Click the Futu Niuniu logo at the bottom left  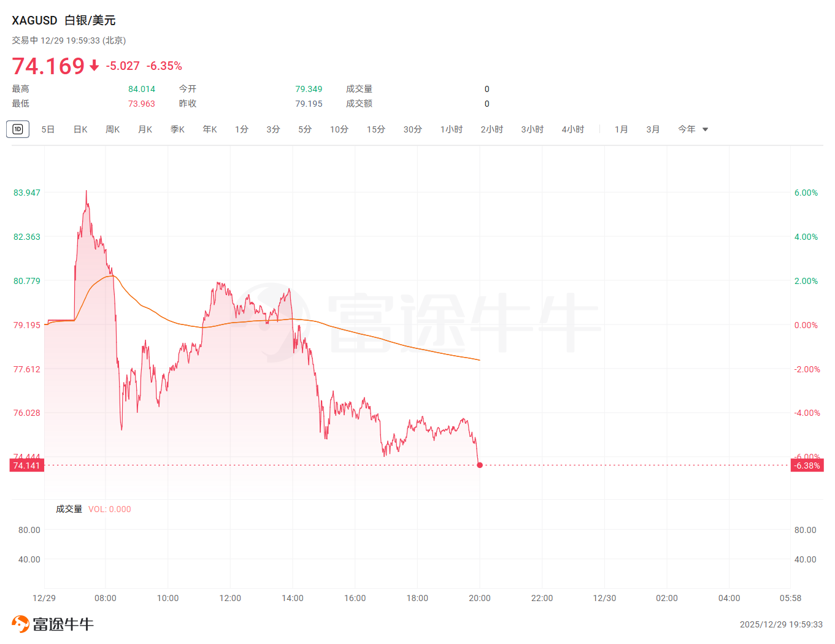tap(53, 624)
